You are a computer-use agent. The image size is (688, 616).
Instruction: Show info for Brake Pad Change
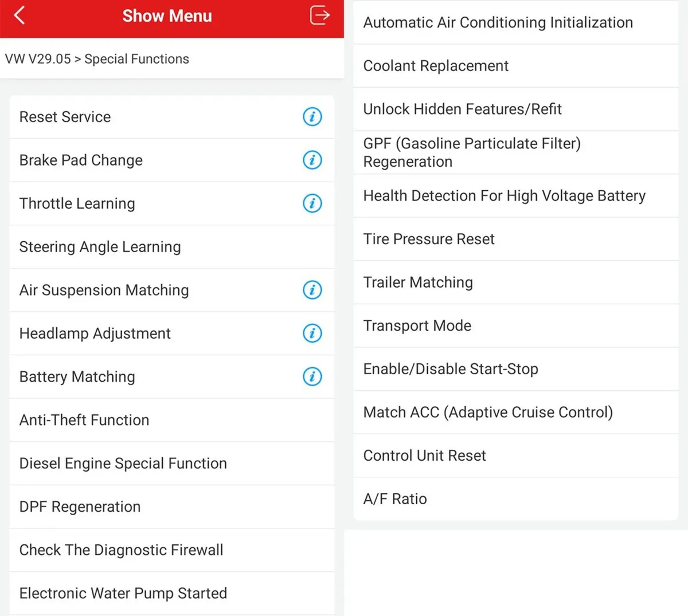312,160
